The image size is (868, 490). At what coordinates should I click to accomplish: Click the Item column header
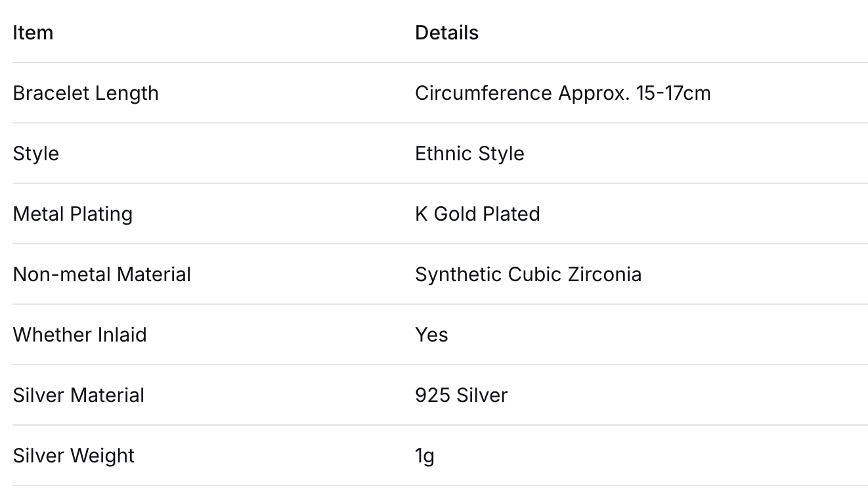33,32
